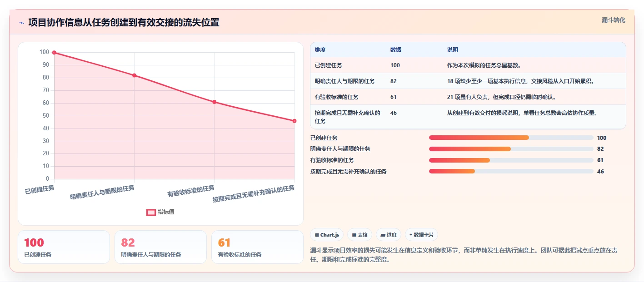The image size is (644, 282).
Task: Click the chart data point for 有验收标准的任务
Action: click(214, 102)
